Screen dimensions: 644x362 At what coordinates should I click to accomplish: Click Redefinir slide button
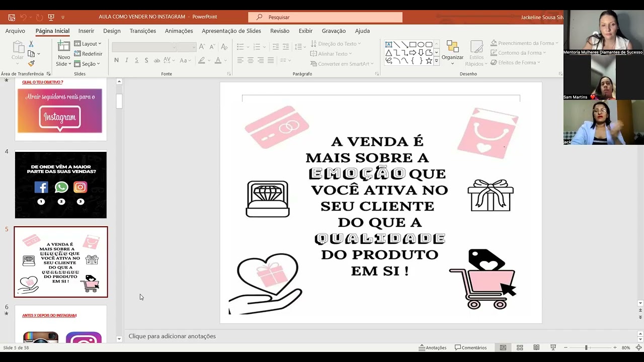[89, 54]
